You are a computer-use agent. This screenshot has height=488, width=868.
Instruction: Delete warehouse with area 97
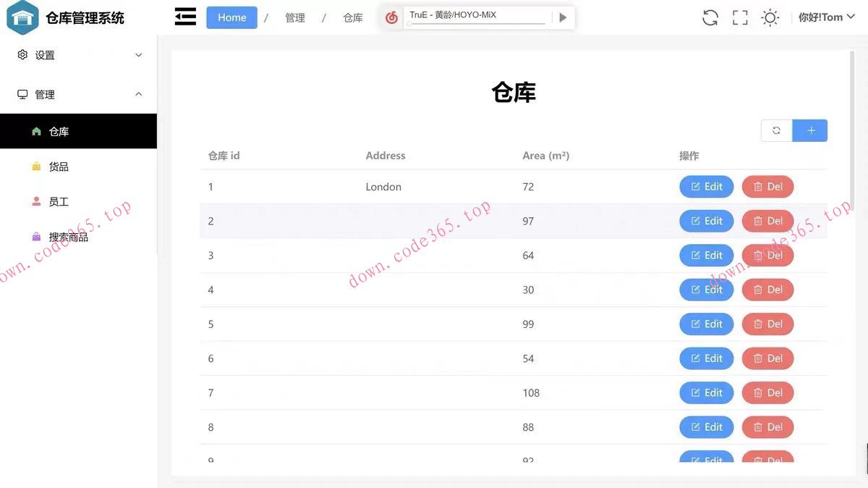point(767,221)
